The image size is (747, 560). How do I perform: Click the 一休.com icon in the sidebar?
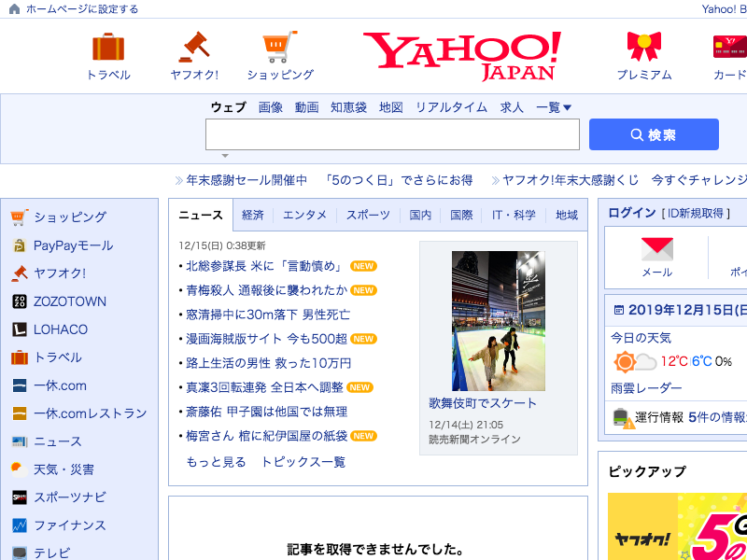point(20,385)
